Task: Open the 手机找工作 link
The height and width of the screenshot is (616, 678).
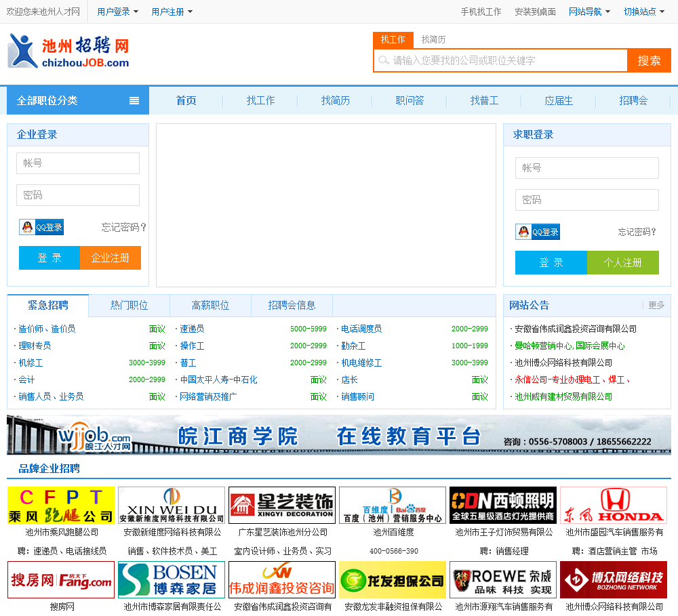Action: click(x=481, y=12)
